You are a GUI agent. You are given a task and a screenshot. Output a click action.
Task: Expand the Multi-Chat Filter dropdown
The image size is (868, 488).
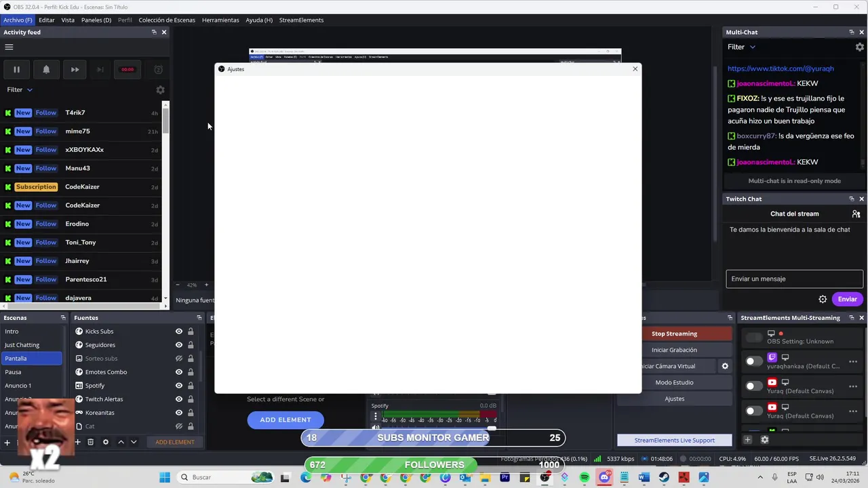741,47
